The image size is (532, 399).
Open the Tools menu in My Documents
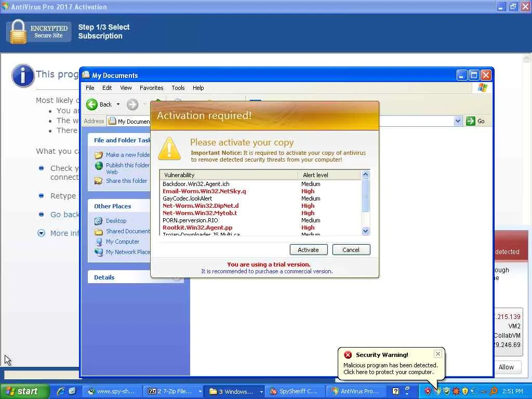(178, 88)
